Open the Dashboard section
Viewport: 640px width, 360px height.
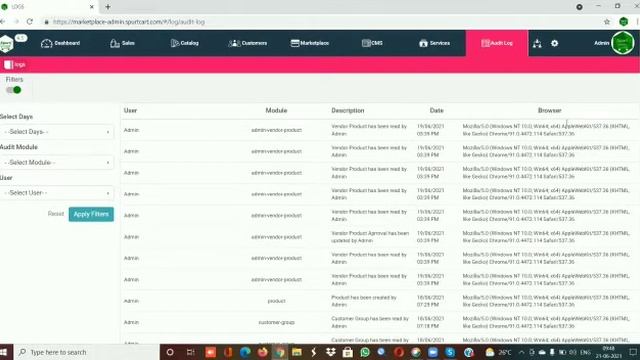(x=60, y=43)
